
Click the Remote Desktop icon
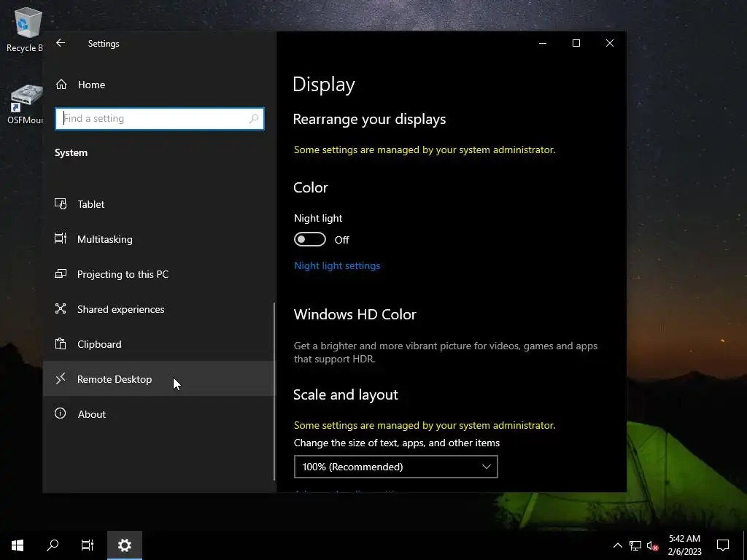(x=61, y=378)
